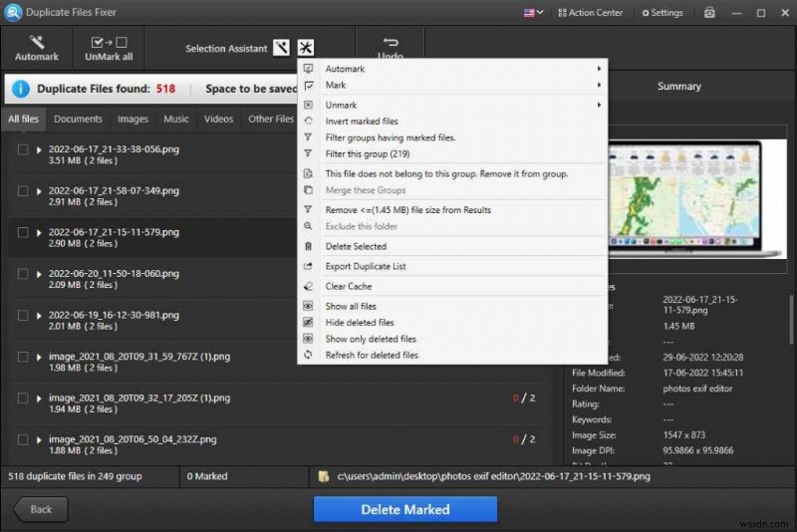This screenshot has width=797, height=532.
Task: Choose Filter this group (219)
Action: (x=452, y=153)
